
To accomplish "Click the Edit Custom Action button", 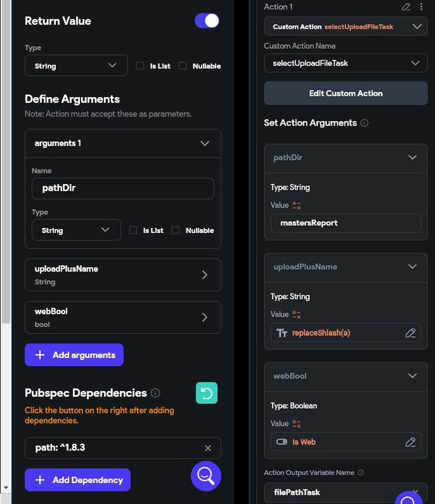I will (346, 93).
